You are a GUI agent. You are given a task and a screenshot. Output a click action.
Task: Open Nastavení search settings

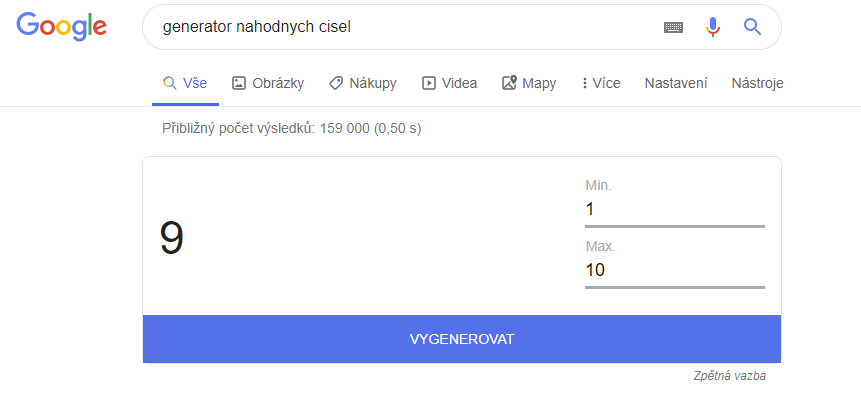[x=676, y=83]
